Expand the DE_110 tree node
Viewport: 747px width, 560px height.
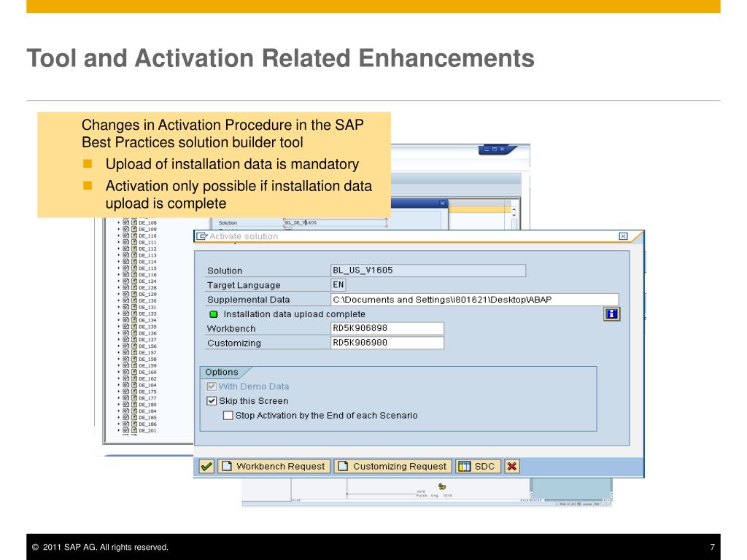pyautogui.click(x=119, y=236)
